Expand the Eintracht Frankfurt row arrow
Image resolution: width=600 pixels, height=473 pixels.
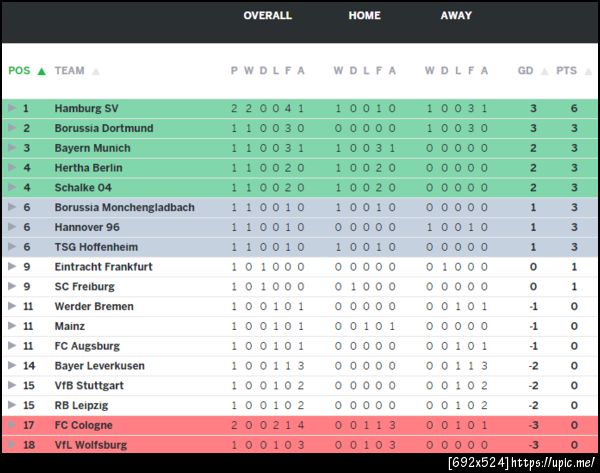click(11, 267)
